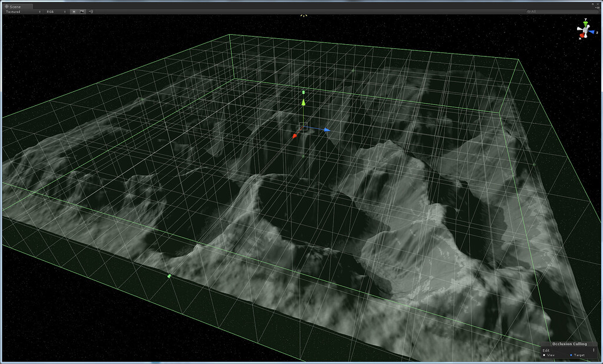This screenshot has width=603, height=364.
Task: Click the Scene tab grid icon
Action: click(6, 6)
